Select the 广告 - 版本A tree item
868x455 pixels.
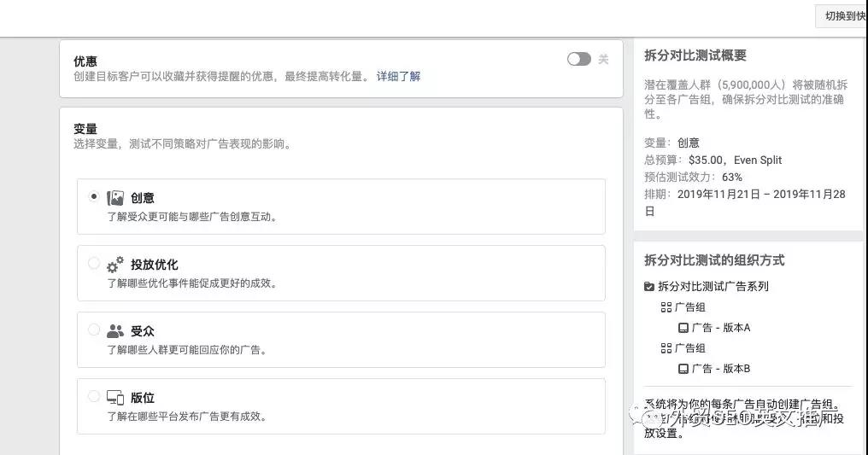point(715,328)
